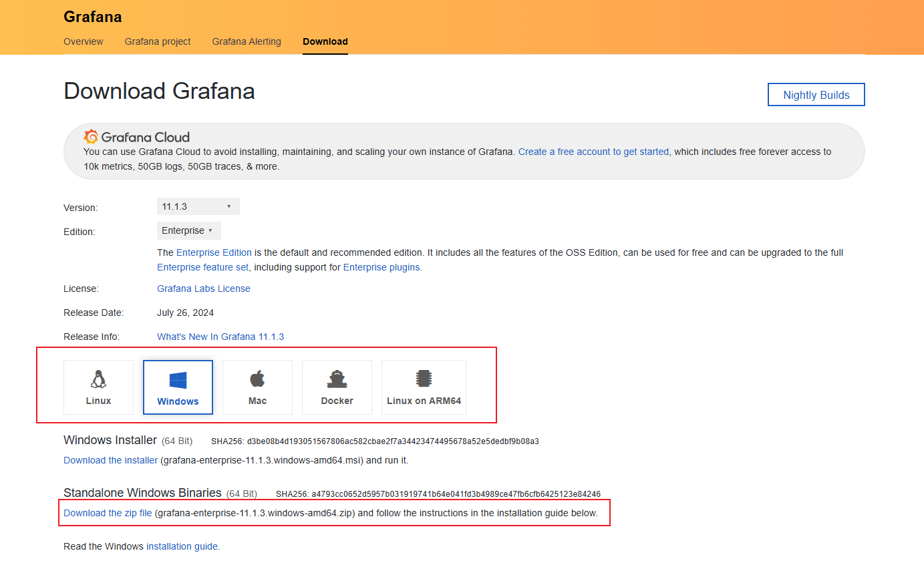Follow Create a free account link
924x569 pixels.
(x=593, y=152)
